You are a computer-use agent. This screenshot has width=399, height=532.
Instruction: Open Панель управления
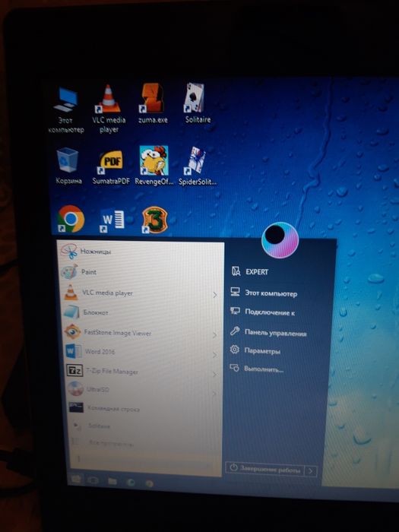click(x=268, y=333)
